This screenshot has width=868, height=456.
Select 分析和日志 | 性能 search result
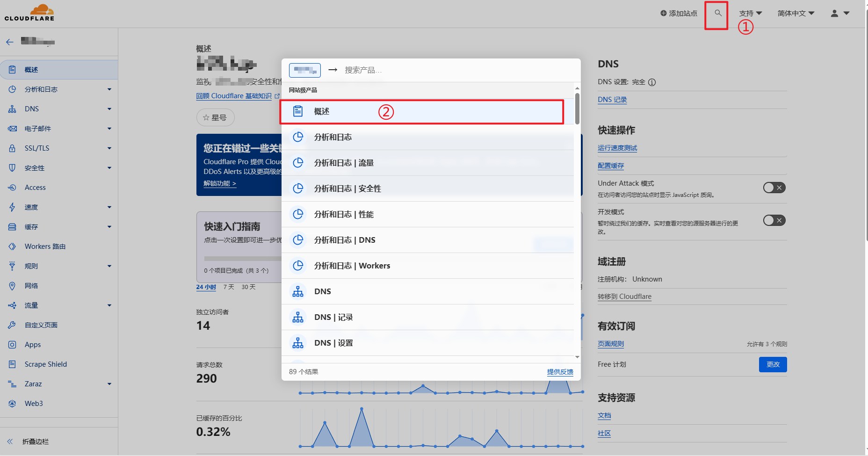click(427, 214)
